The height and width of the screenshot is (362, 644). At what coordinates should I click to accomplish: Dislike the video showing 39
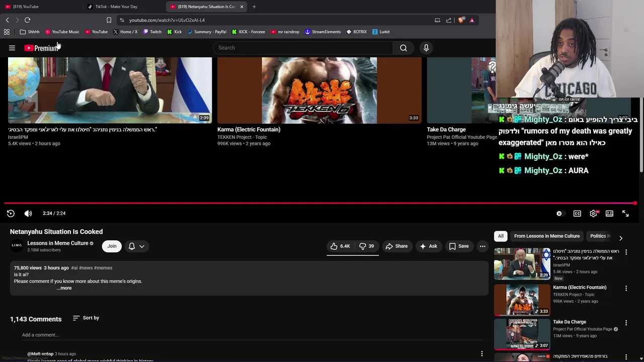367,246
